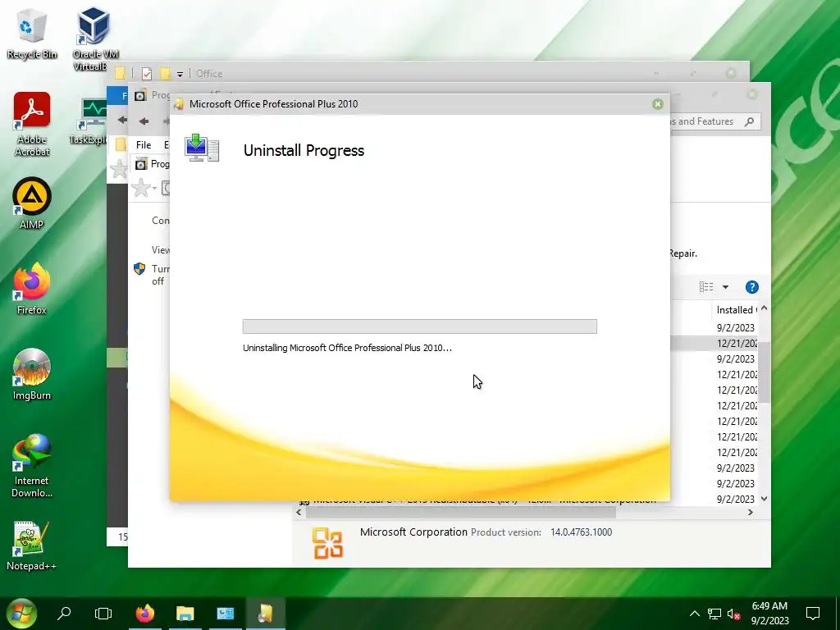Viewport: 840px width, 630px height.
Task: Sort by the 'Installed On' column header
Action: 737,309
